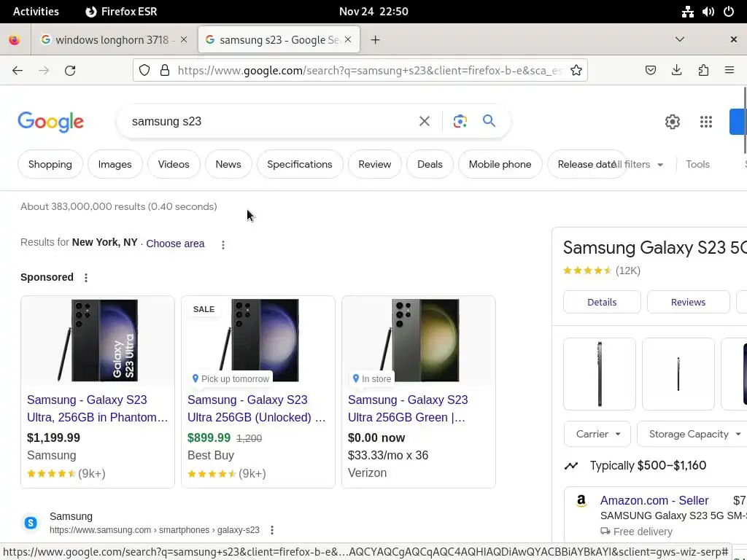The width and height of the screenshot is (747, 560).
Task: Select the Review filter chip
Action: coord(374,164)
